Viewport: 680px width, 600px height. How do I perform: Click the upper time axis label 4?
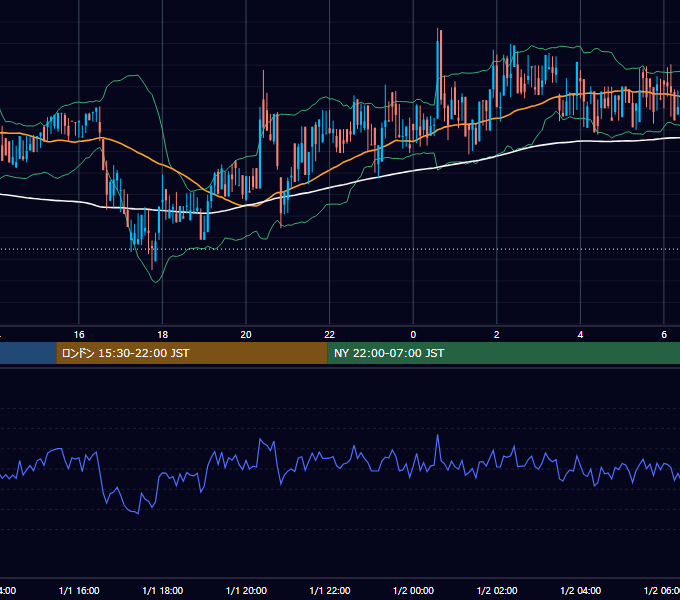click(580, 335)
